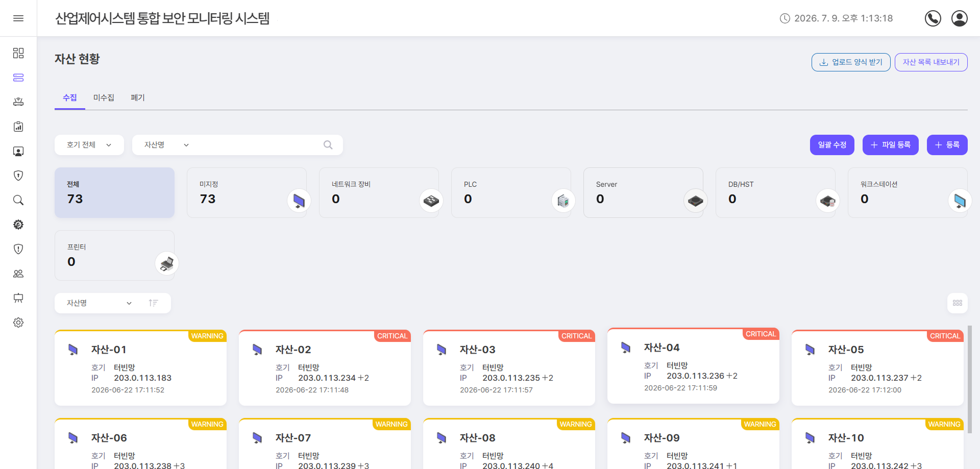Open the 자산-02 asset card

coord(325,368)
